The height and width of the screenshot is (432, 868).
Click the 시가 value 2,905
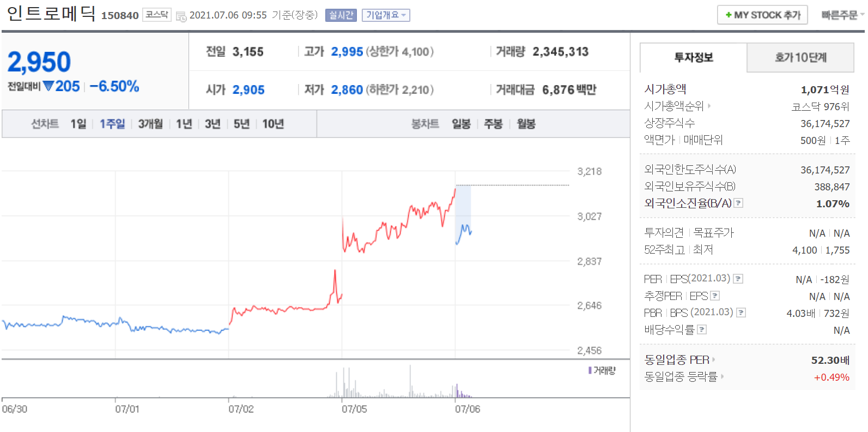(x=248, y=90)
